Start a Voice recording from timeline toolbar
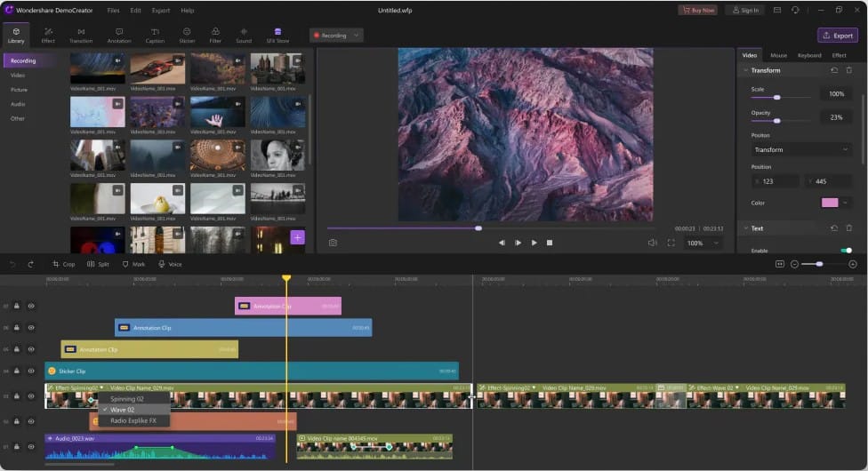The width and height of the screenshot is (868, 471). tap(170, 264)
